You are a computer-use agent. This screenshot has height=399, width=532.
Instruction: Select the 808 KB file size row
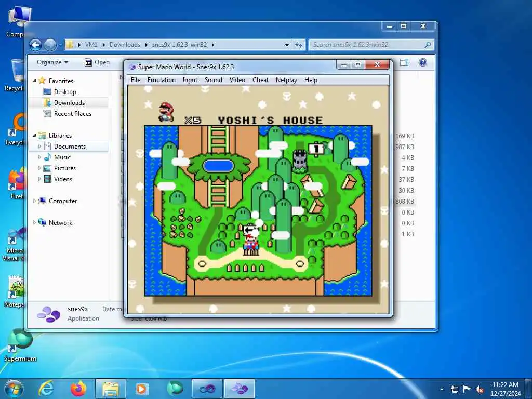pyautogui.click(x=404, y=201)
